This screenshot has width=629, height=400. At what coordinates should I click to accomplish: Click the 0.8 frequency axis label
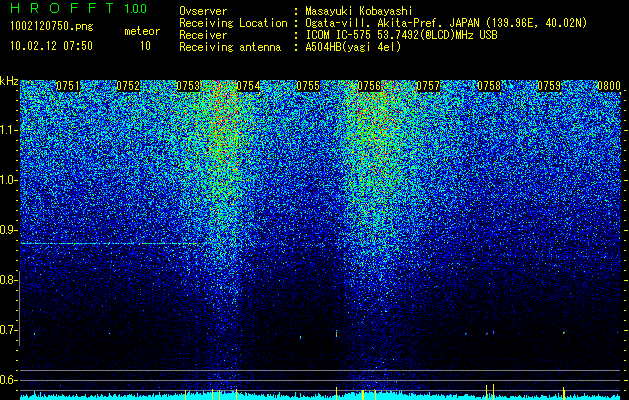(x=8, y=280)
